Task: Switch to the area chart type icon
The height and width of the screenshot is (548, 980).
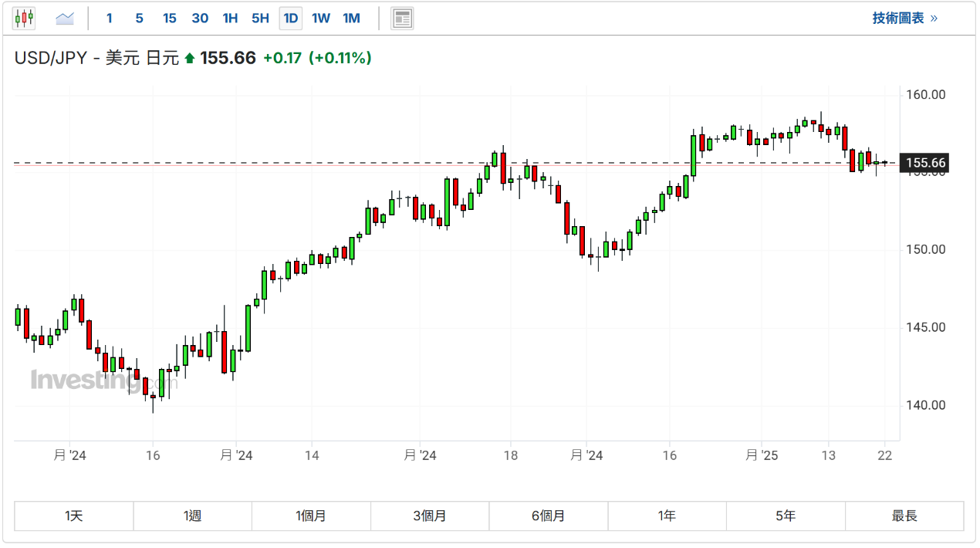Action: [x=65, y=18]
